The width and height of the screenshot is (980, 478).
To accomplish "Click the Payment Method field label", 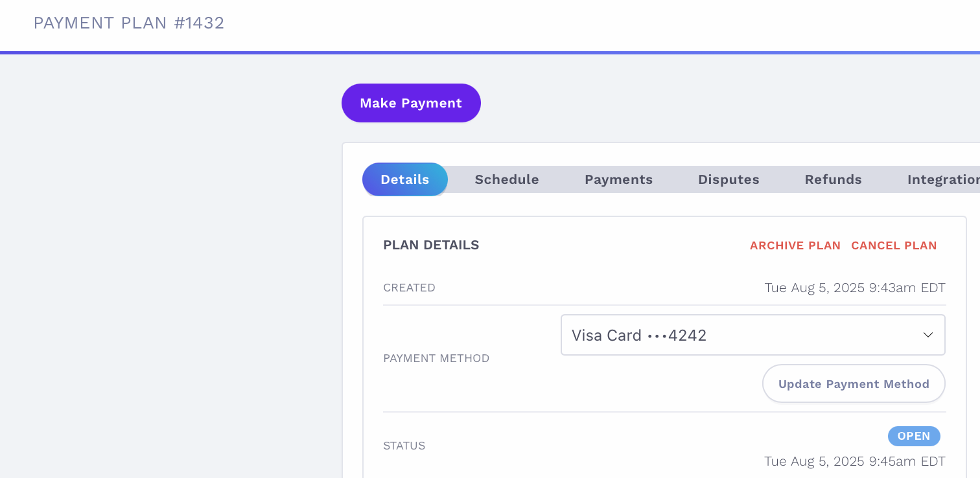I will pos(436,358).
